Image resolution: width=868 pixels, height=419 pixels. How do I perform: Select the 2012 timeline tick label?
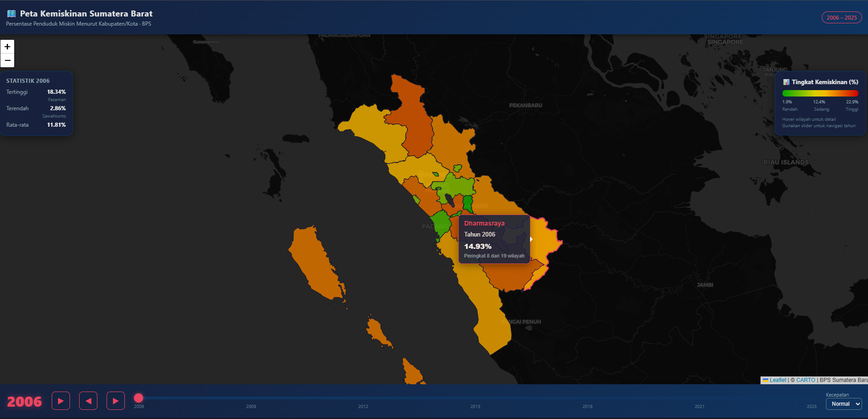pyautogui.click(x=363, y=406)
